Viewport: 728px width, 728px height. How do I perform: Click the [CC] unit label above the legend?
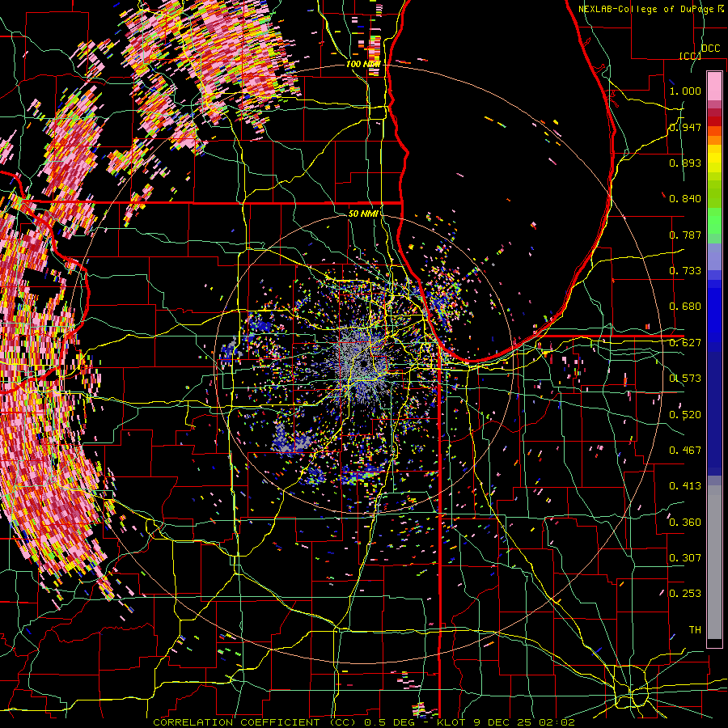[x=691, y=56]
